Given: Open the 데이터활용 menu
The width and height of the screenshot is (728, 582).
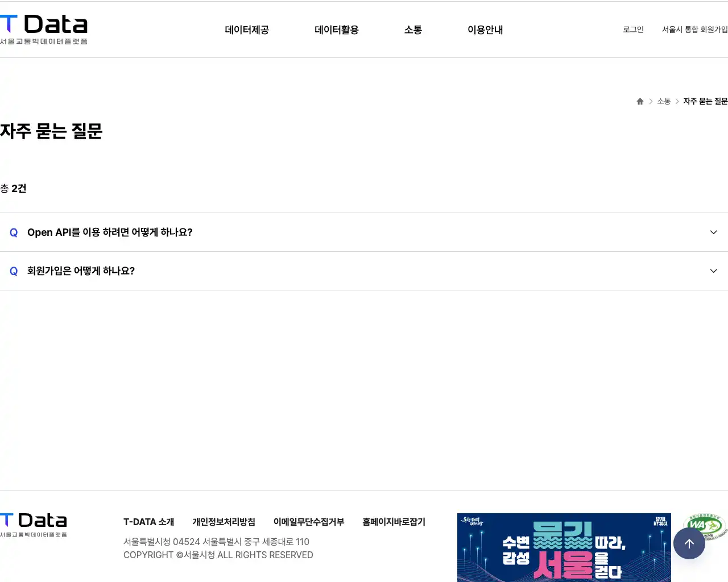Looking at the screenshot, I should [336, 30].
